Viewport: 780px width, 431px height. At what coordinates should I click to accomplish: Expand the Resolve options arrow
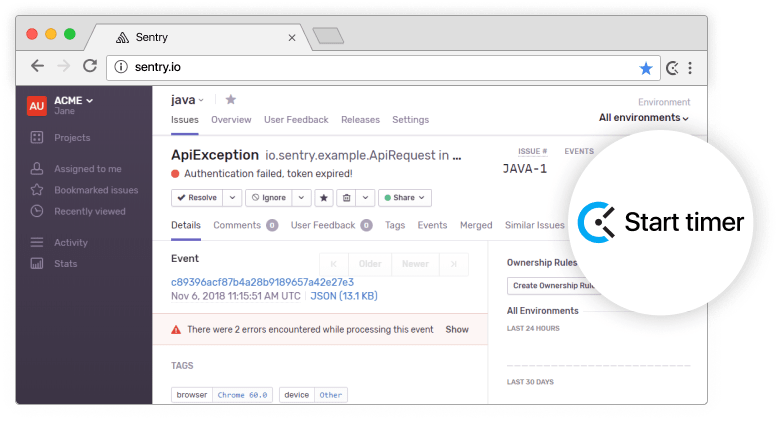pos(232,198)
